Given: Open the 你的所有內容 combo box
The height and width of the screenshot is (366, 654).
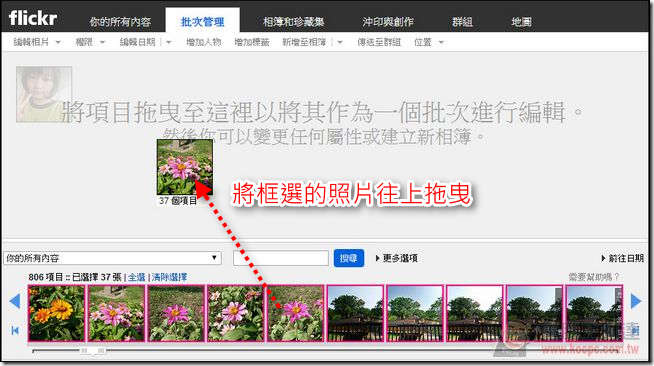Looking at the screenshot, I should coord(112,258).
